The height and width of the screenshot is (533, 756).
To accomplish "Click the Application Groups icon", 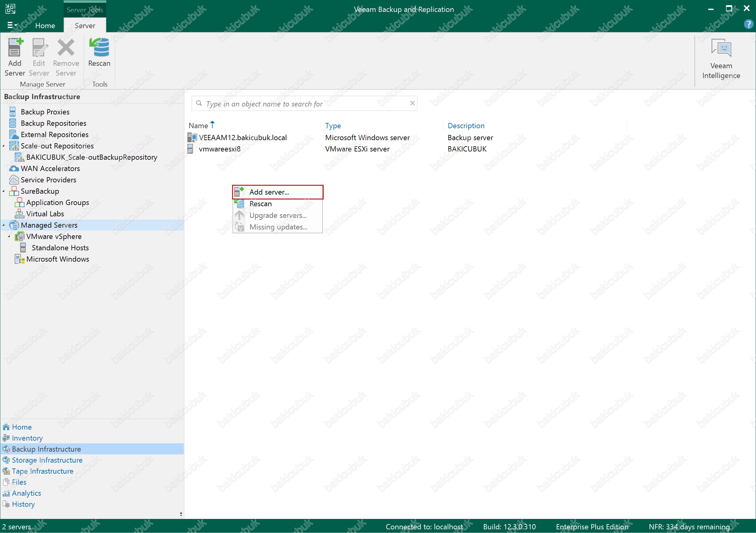I will click(x=19, y=202).
